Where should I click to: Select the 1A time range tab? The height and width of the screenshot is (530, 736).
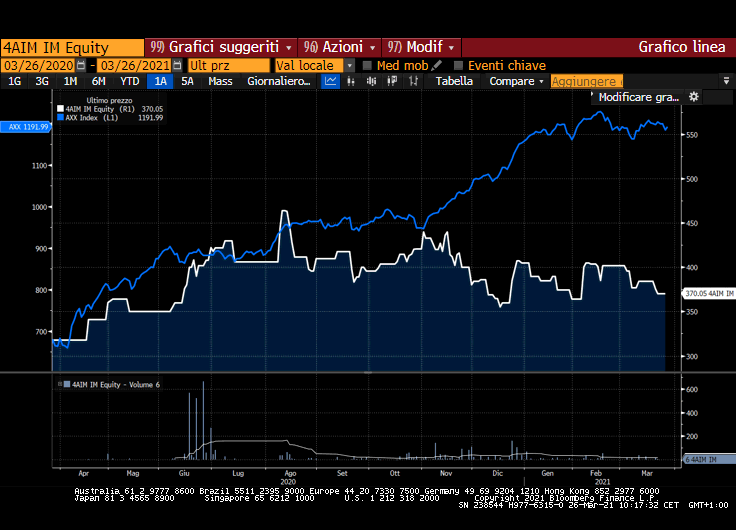pyautogui.click(x=161, y=81)
